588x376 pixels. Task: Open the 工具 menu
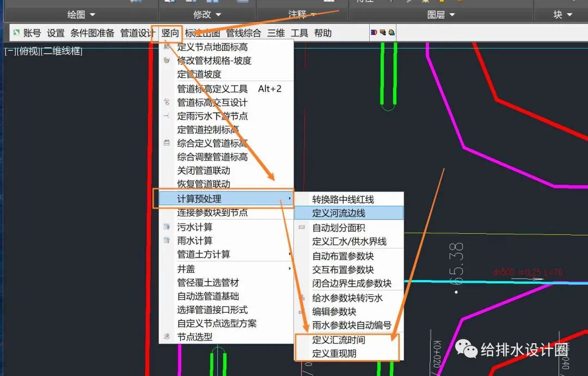299,33
